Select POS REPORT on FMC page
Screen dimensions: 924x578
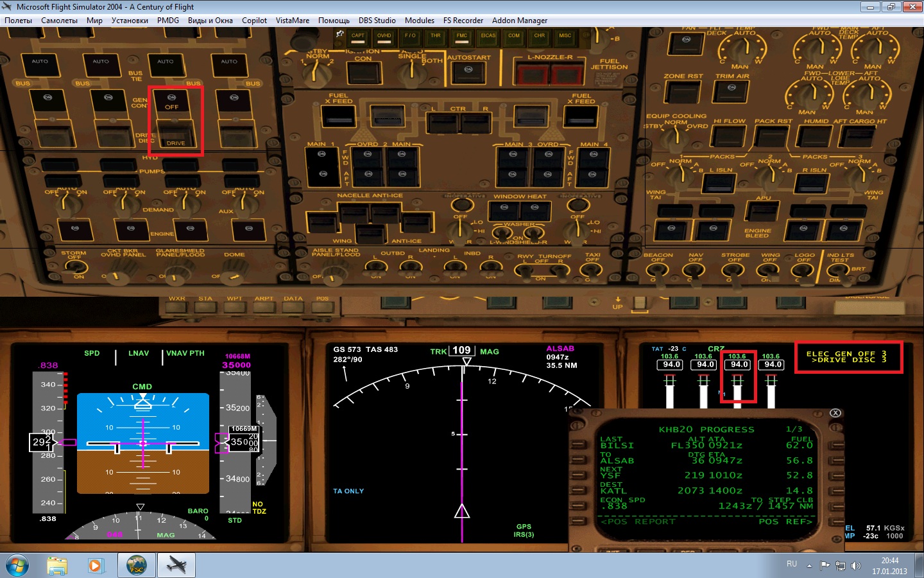pyautogui.click(x=638, y=521)
